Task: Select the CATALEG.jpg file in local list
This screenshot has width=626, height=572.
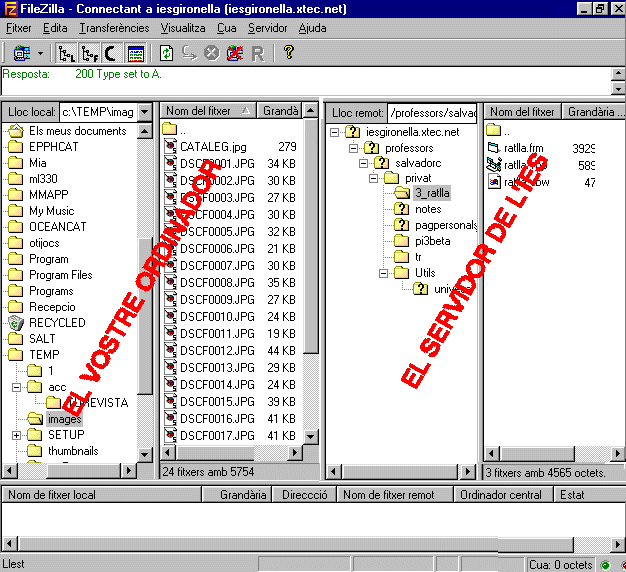Action: pyautogui.click(x=212, y=147)
